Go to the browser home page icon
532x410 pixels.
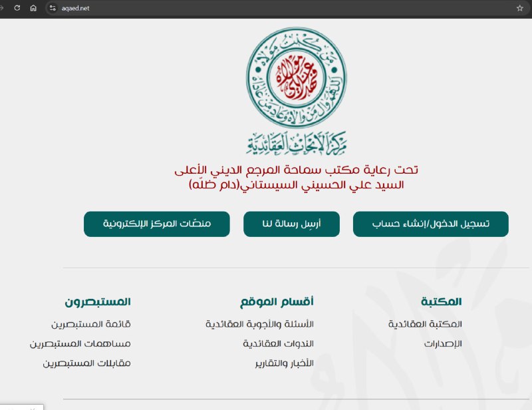click(33, 8)
